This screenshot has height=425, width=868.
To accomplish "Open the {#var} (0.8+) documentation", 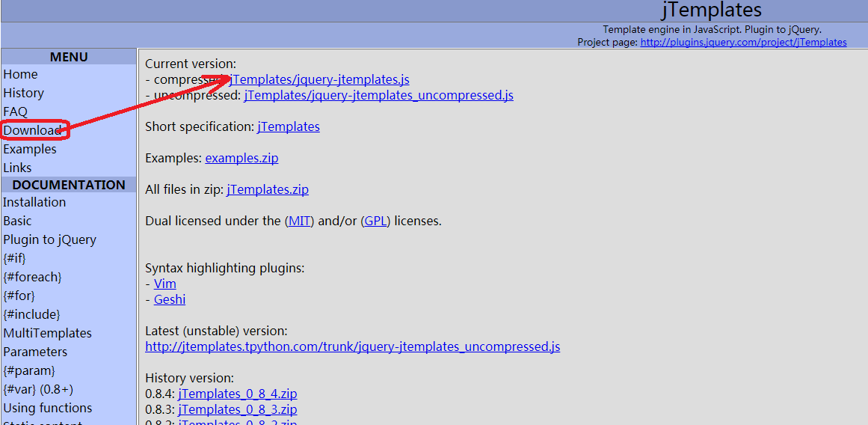I will coord(38,390).
